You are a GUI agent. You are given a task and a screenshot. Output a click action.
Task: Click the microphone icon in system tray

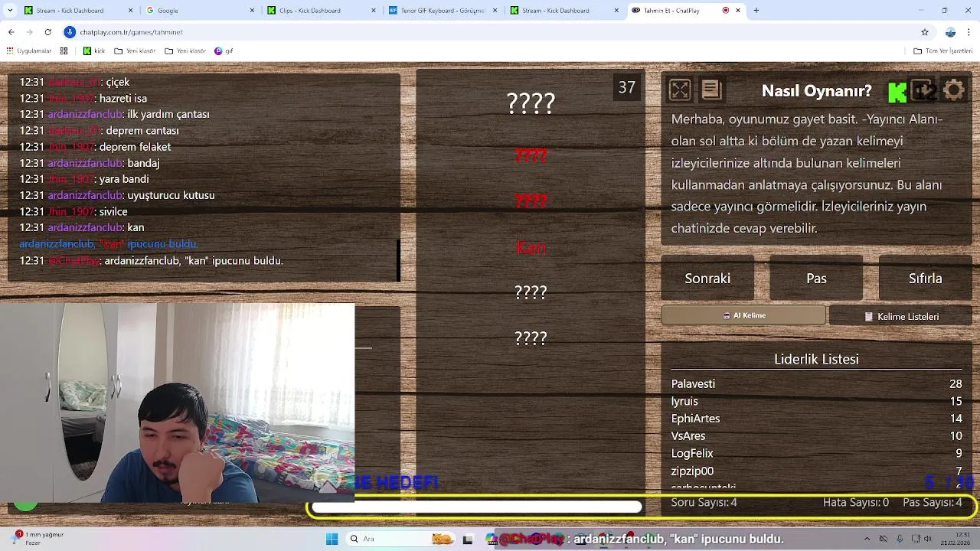point(900,539)
